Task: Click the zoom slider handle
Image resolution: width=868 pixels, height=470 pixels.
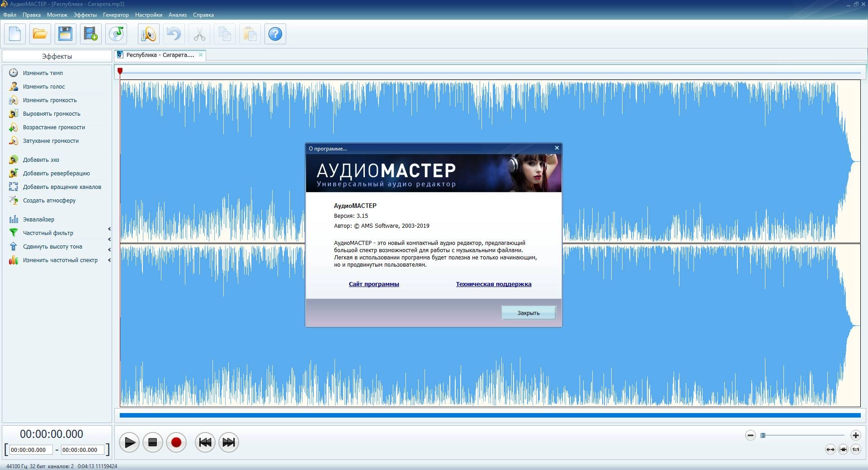Action: click(763, 435)
